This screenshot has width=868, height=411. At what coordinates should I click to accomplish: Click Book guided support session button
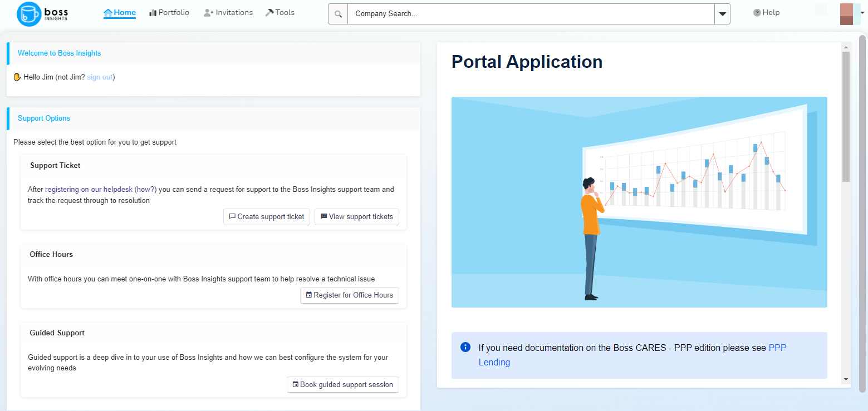tap(343, 385)
